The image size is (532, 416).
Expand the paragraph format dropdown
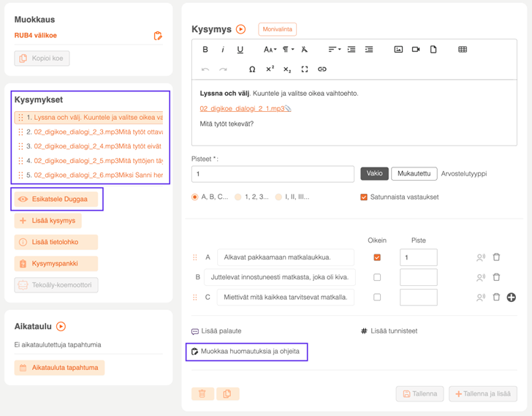[288, 50]
